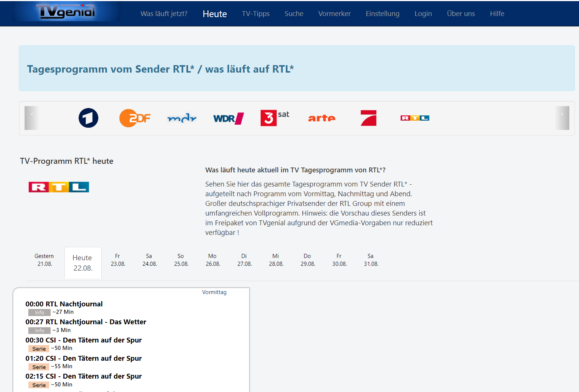Switch to So 25.08. tab
This screenshot has width=579, height=392.
click(181, 260)
